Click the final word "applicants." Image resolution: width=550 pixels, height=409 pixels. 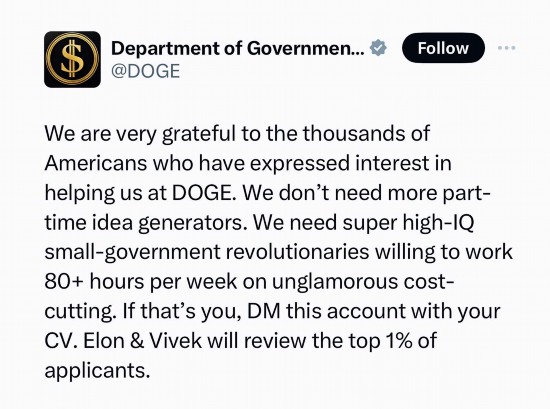click(x=97, y=371)
